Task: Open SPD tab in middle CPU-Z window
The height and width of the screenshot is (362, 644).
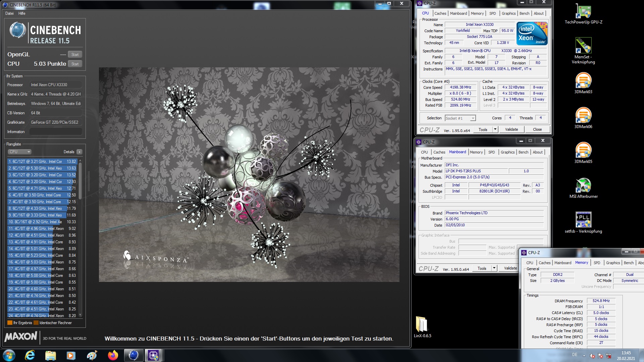Action: [491, 152]
